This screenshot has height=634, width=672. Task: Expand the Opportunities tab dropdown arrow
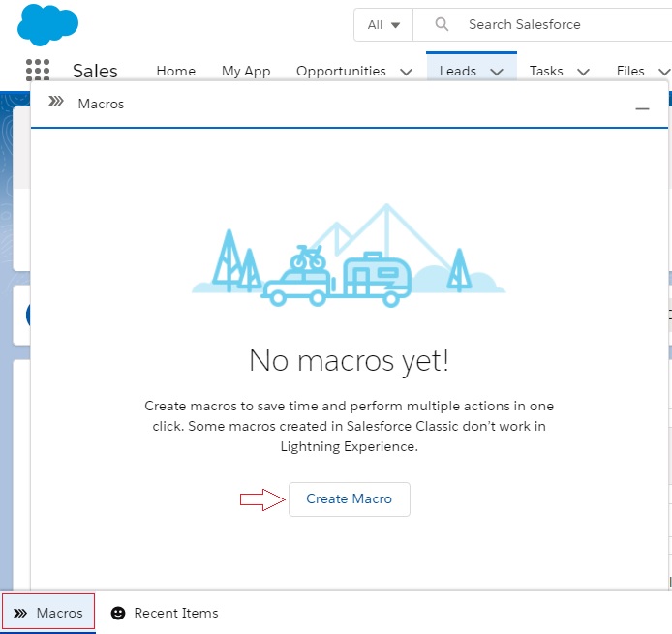click(406, 72)
